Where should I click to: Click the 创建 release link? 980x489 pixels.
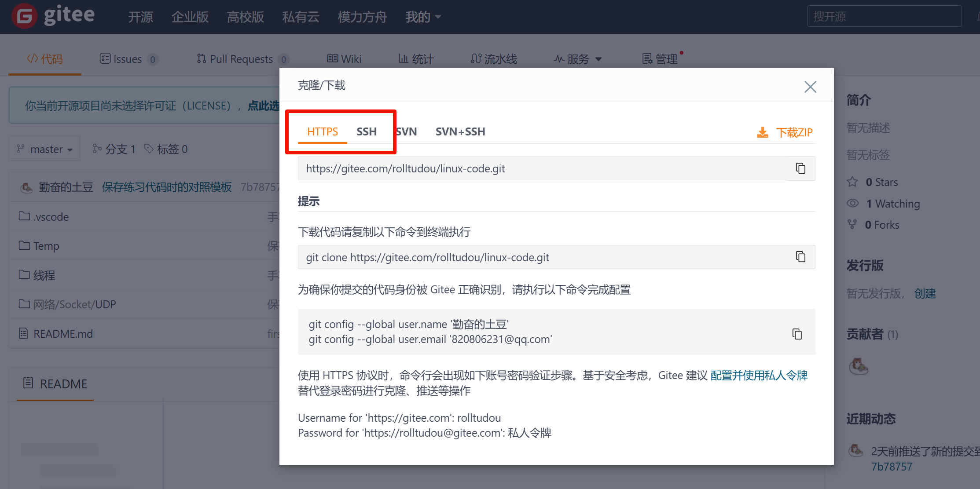pos(925,293)
